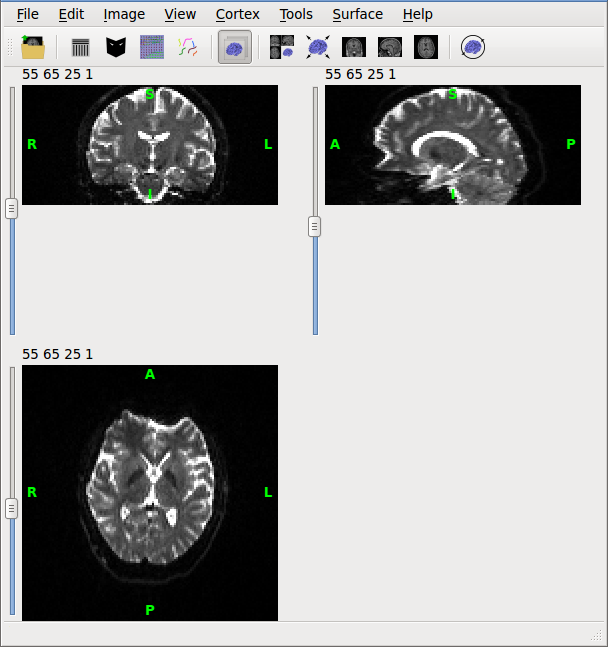608x647 pixels.
Task: Click the axial brain image view
Action: (x=150, y=492)
